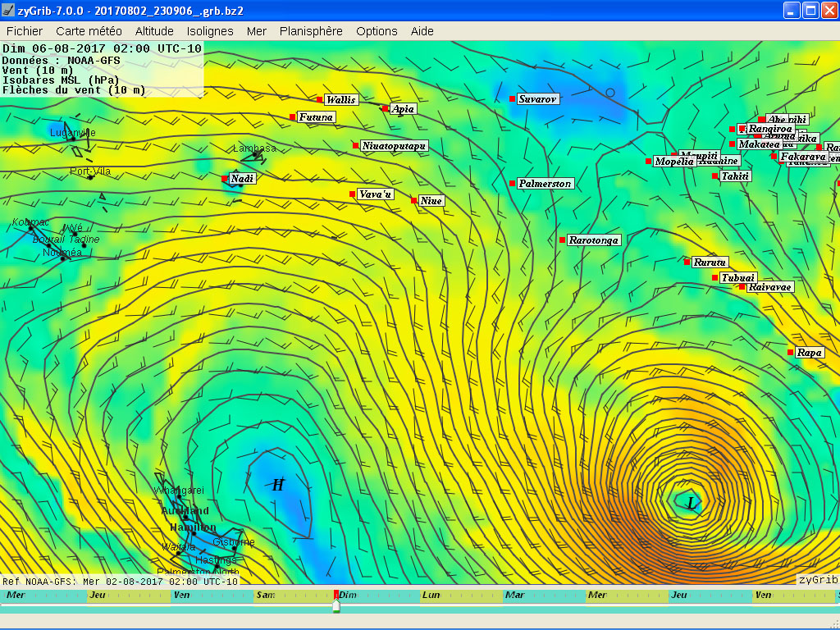
Task: Click the Rurutu red point marker
Action: 687,262
